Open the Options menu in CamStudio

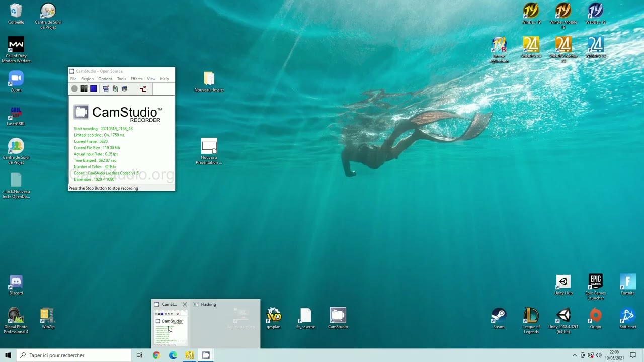point(105,79)
